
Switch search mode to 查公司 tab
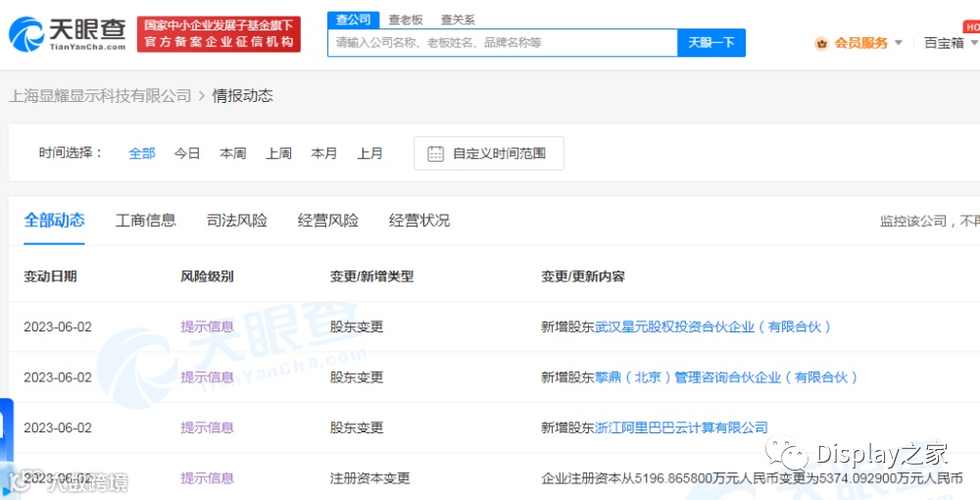(353, 20)
